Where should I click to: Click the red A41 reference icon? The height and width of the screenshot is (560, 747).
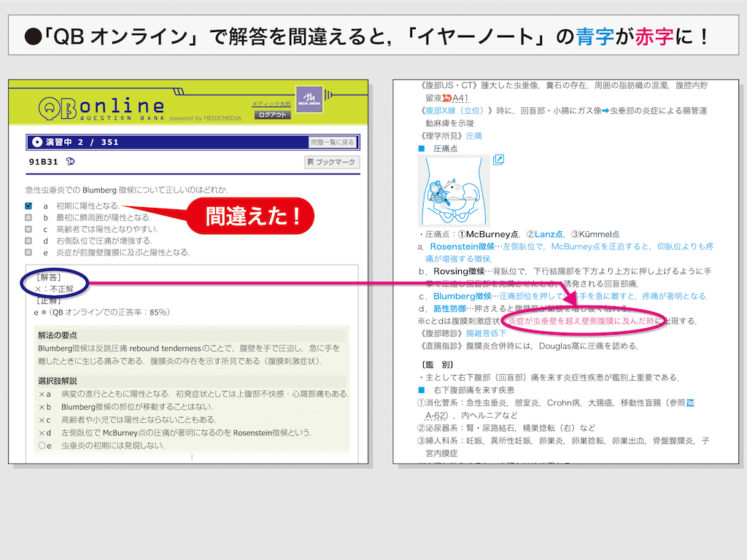pos(446,98)
